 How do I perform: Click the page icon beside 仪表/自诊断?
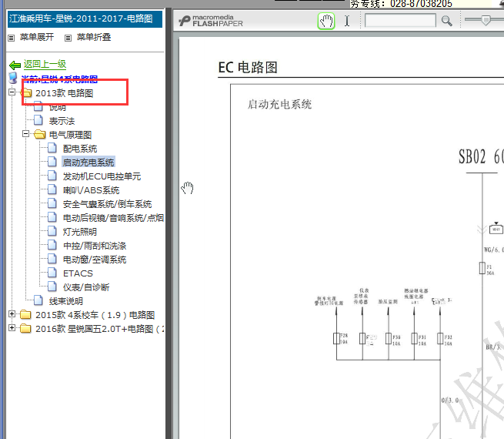52,286
